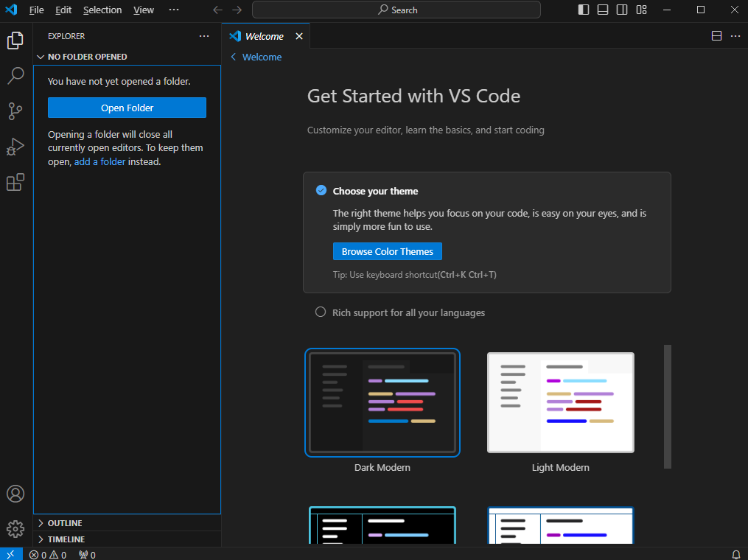Click the Accounts icon in the activity bar

[x=15, y=494]
